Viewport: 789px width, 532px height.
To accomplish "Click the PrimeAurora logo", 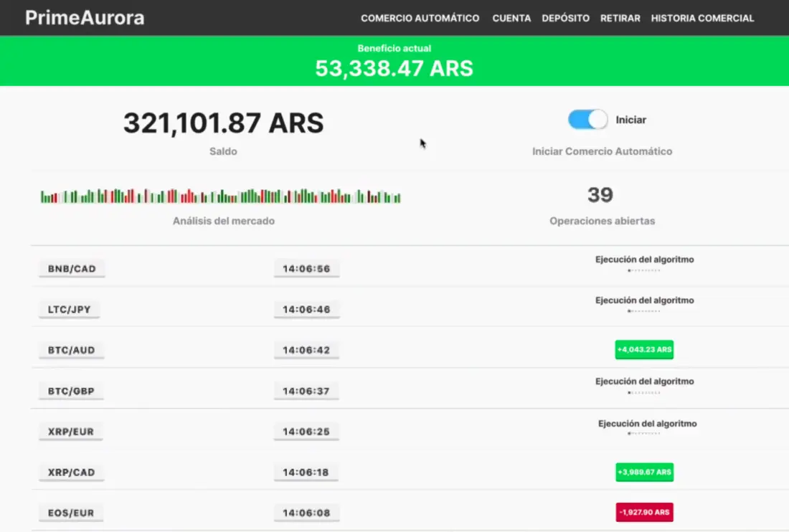I will (85, 18).
